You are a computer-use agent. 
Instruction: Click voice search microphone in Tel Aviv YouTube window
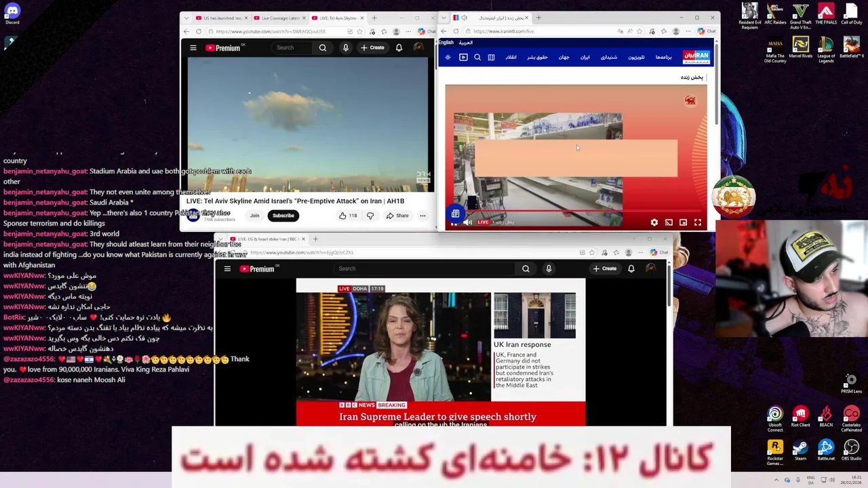[x=346, y=47]
